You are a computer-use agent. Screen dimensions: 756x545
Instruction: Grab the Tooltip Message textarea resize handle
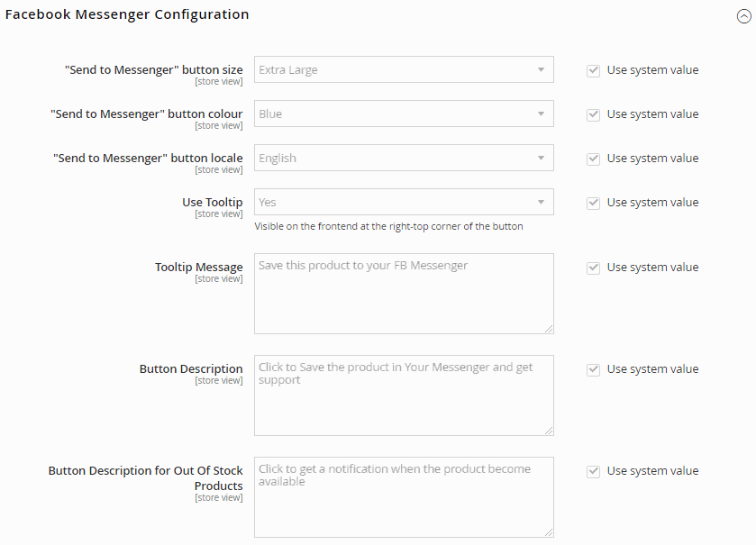(x=549, y=329)
